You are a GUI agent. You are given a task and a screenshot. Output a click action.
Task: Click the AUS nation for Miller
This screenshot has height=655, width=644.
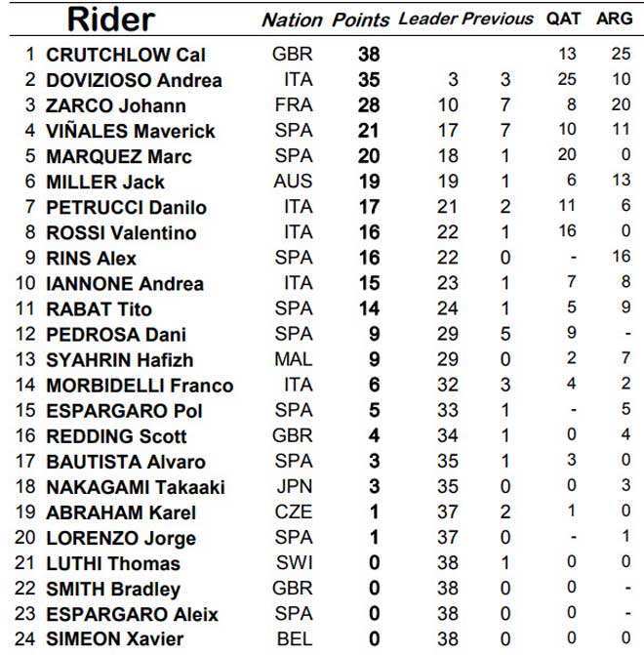(294, 182)
